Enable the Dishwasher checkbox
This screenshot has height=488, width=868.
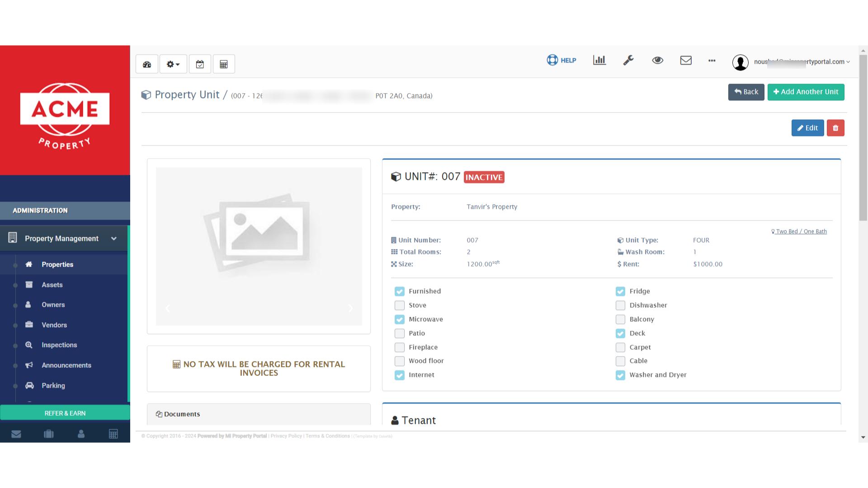pyautogui.click(x=620, y=305)
